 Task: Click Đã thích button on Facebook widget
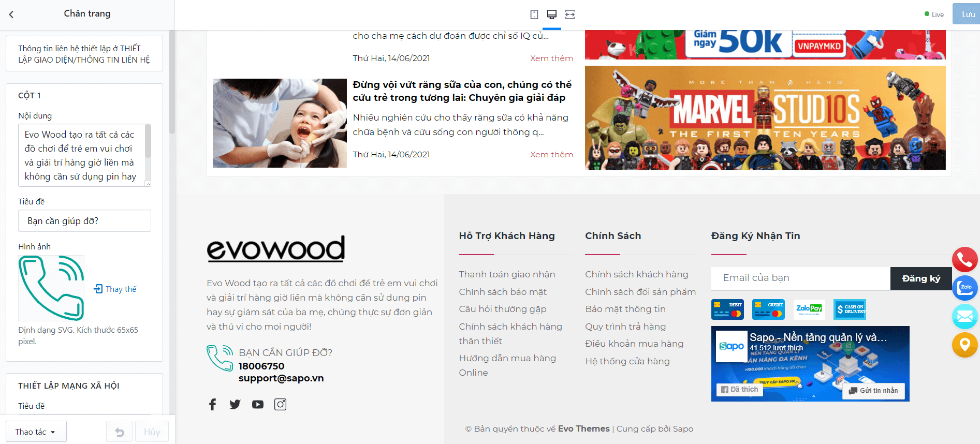point(739,390)
